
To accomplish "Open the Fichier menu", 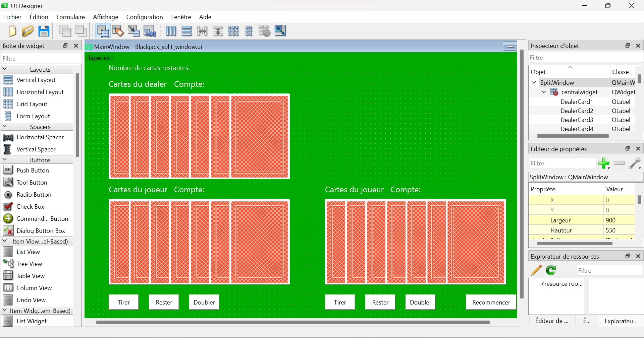I will pos(13,17).
